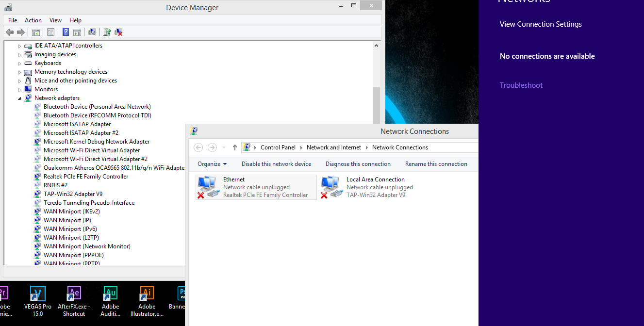Viewport: 644px width, 326px height.
Task: Click the Troubleshoot link in Networks panel
Action: point(521,85)
